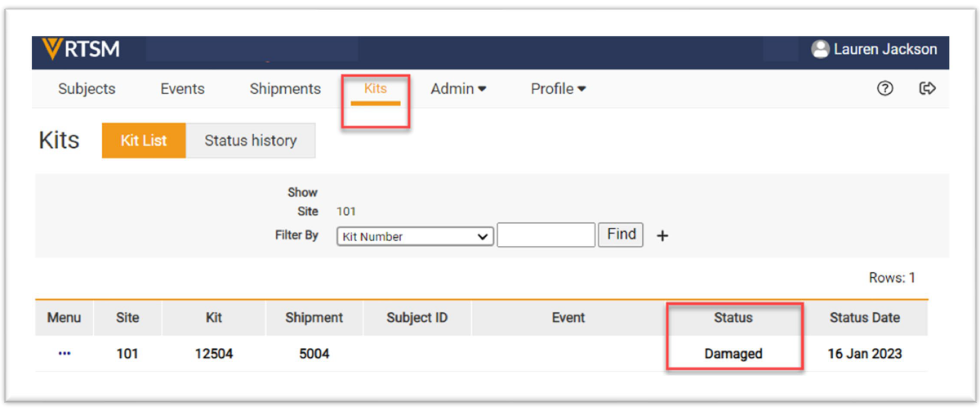
Task: Open the Events tab
Action: tap(182, 89)
